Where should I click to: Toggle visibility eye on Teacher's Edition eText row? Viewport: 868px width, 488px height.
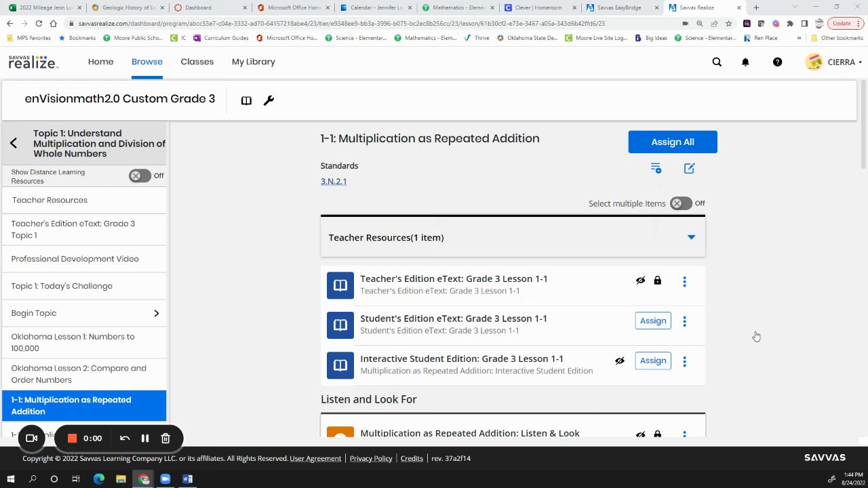coord(640,280)
